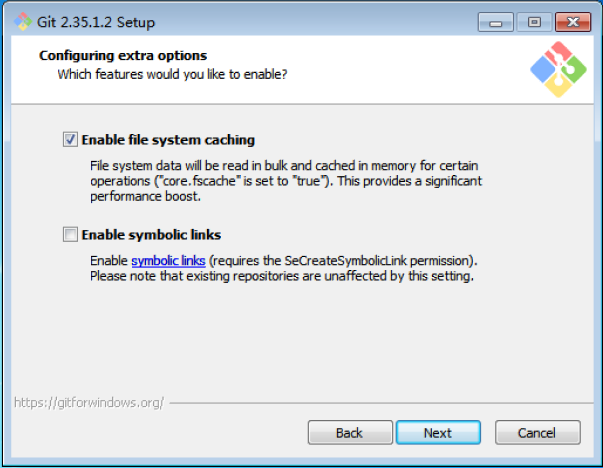The width and height of the screenshot is (603, 468).
Task: Tick the Enable symbolic links checkbox
Action: 70,234
